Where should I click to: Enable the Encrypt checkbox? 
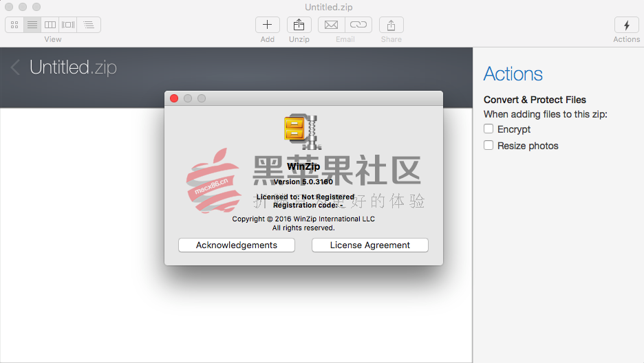tap(489, 129)
